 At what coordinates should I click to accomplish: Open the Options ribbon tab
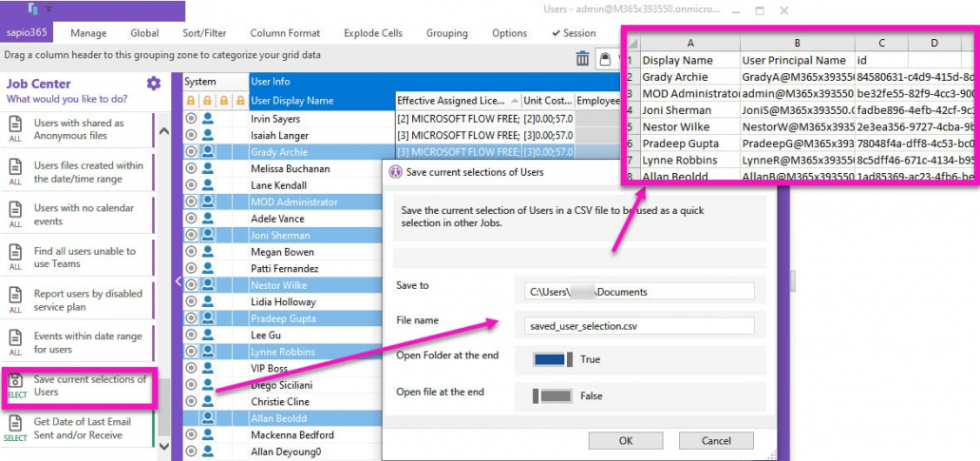tap(509, 33)
